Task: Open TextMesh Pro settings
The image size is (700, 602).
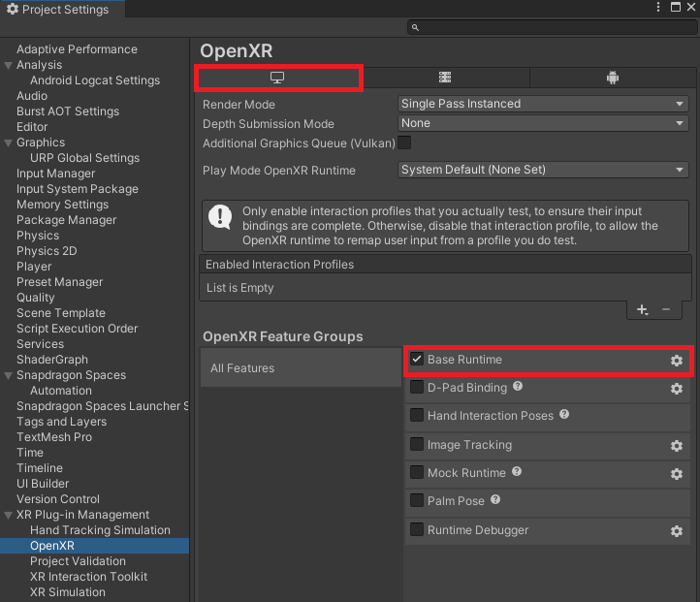Action: pos(54,437)
